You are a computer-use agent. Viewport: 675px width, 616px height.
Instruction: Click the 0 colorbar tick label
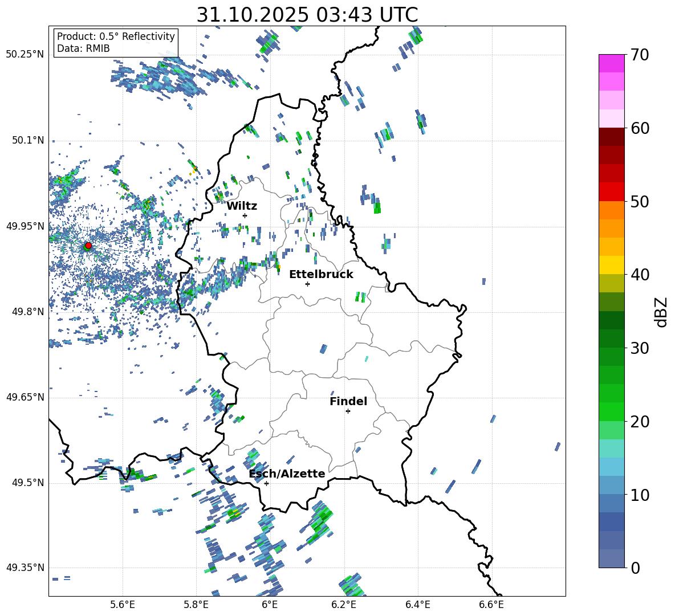[x=636, y=568]
